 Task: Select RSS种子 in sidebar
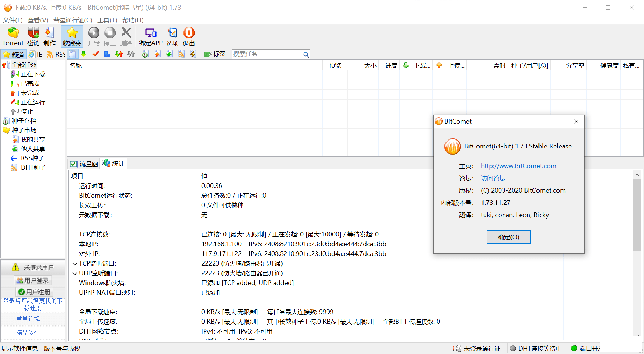32,158
